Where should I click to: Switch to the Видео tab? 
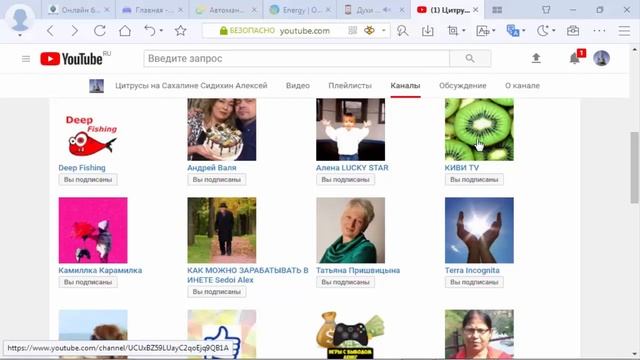point(298,86)
